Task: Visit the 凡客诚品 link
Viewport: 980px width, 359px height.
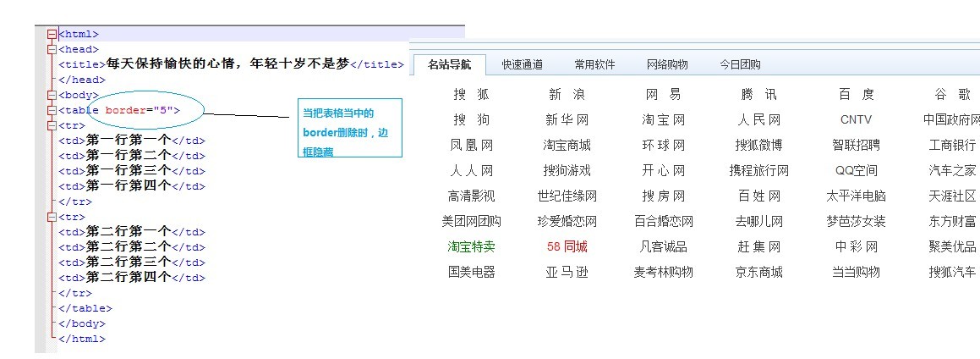Action: click(x=663, y=246)
